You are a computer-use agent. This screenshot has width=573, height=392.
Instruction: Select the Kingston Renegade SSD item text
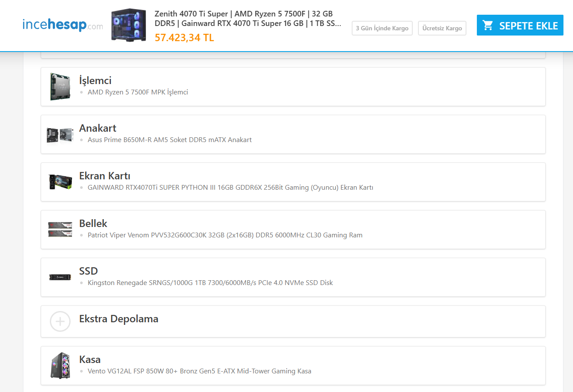[210, 283]
